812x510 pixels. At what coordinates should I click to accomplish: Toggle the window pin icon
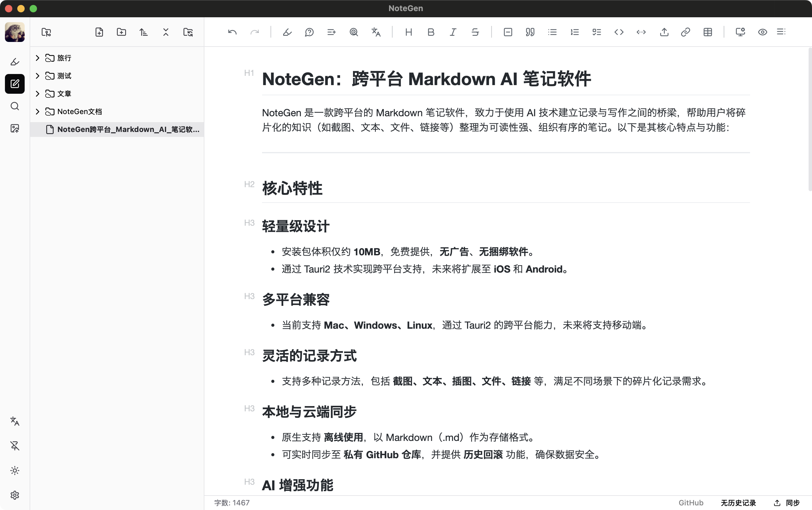point(15,446)
